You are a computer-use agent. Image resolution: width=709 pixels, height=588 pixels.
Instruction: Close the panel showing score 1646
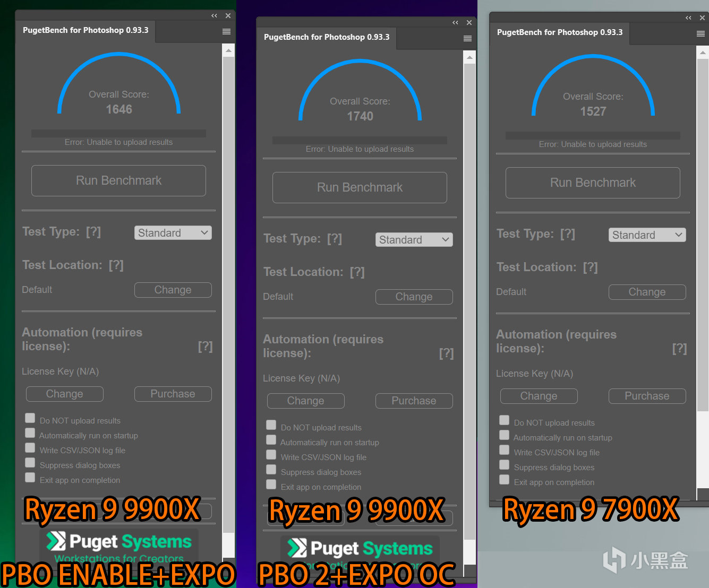228,16
